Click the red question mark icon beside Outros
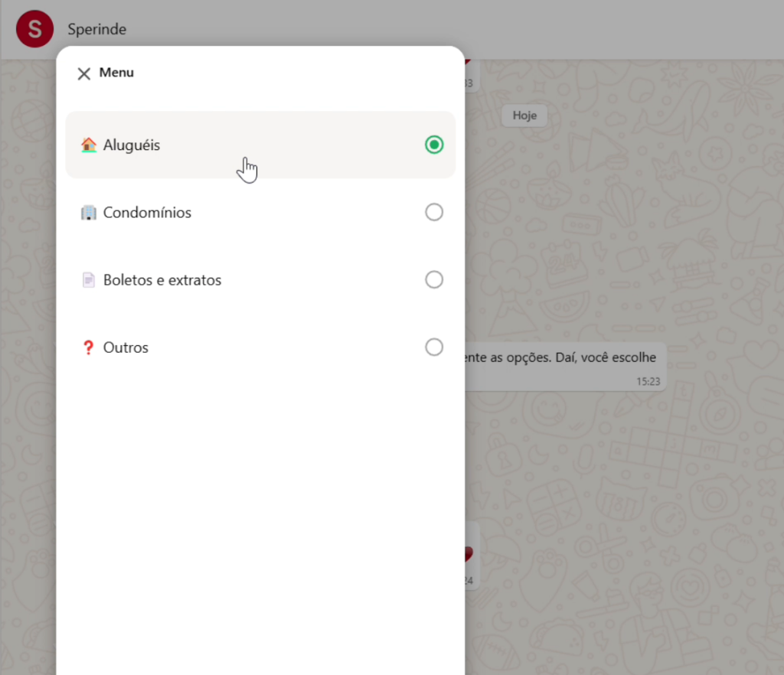784x675 pixels. pyautogui.click(x=87, y=347)
